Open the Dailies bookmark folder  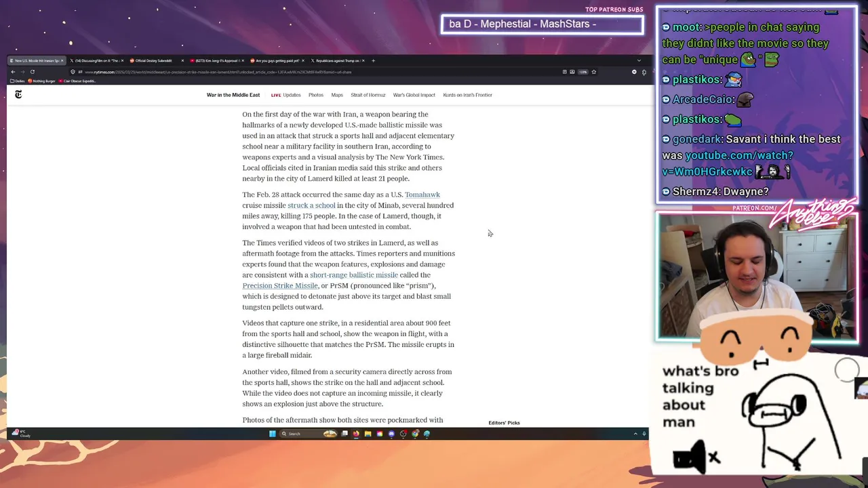pyautogui.click(x=18, y=81)
